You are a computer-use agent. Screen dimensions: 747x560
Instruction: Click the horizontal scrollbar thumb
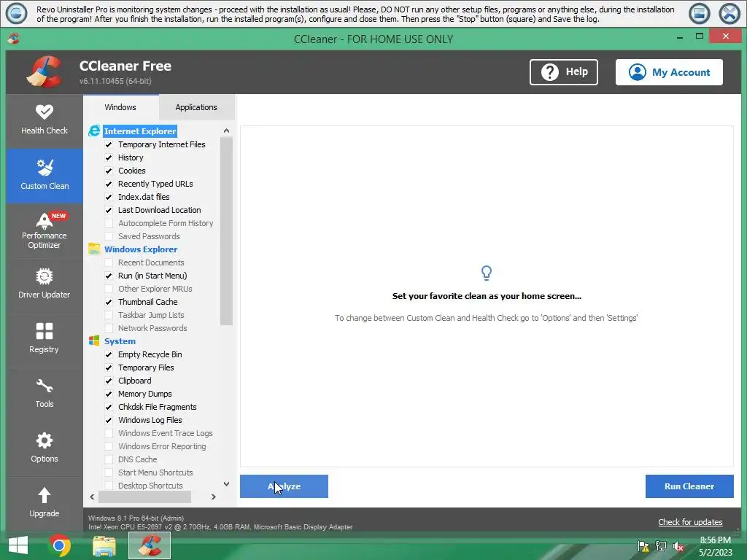(x=144, y=497)
